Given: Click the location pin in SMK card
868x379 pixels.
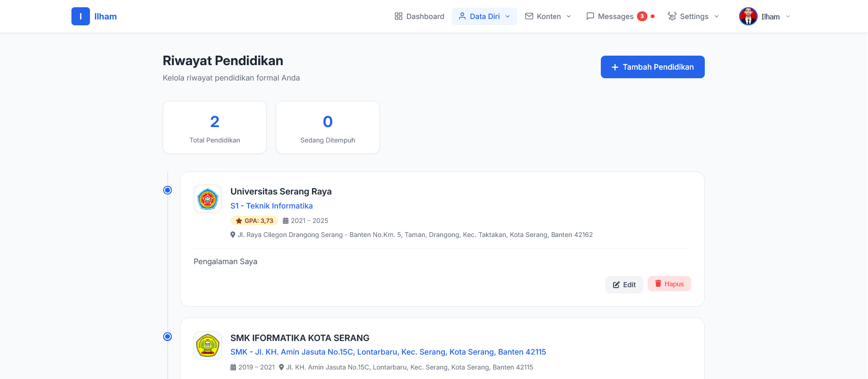Looking at the screenshot, I should (x=281, y=367).
